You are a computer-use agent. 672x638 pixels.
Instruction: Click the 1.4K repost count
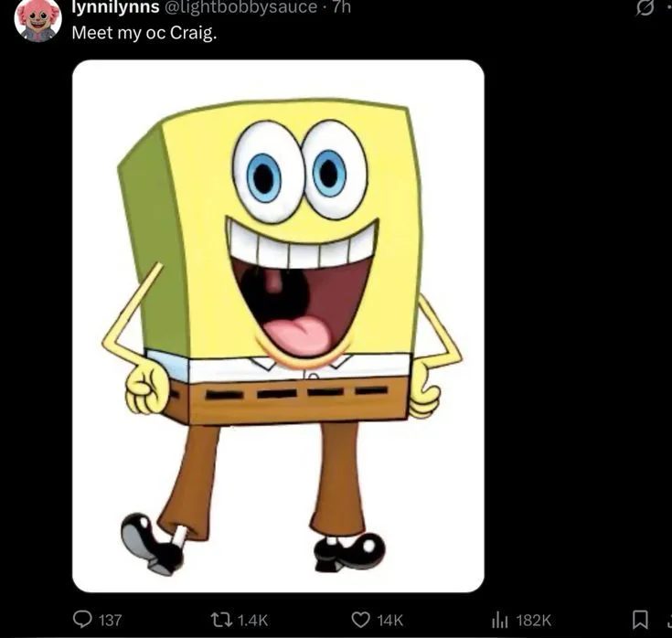[252, 620]
